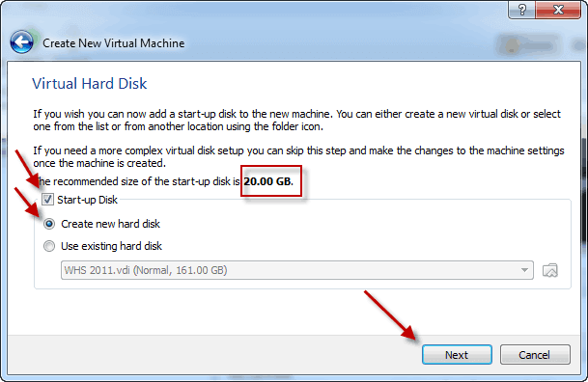Continue by clicking the Next button
Viewport: 588px width, 382px height.
(457, 354)
